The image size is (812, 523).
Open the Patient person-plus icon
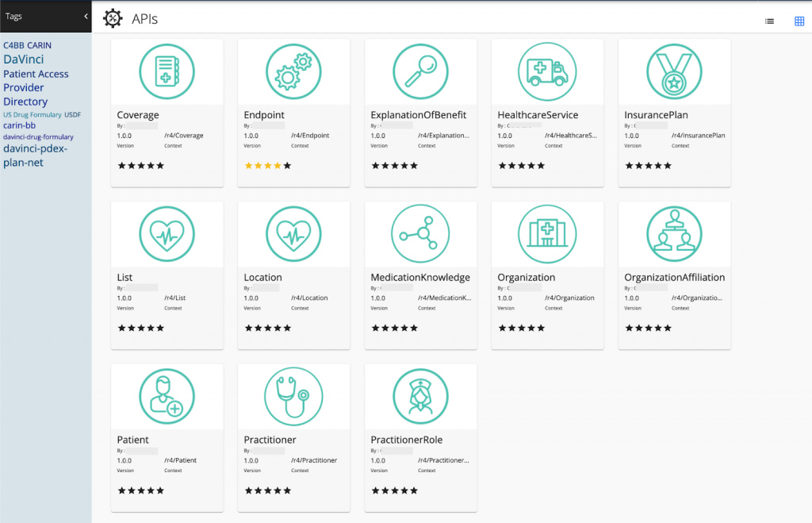click(x=167, y=397)
